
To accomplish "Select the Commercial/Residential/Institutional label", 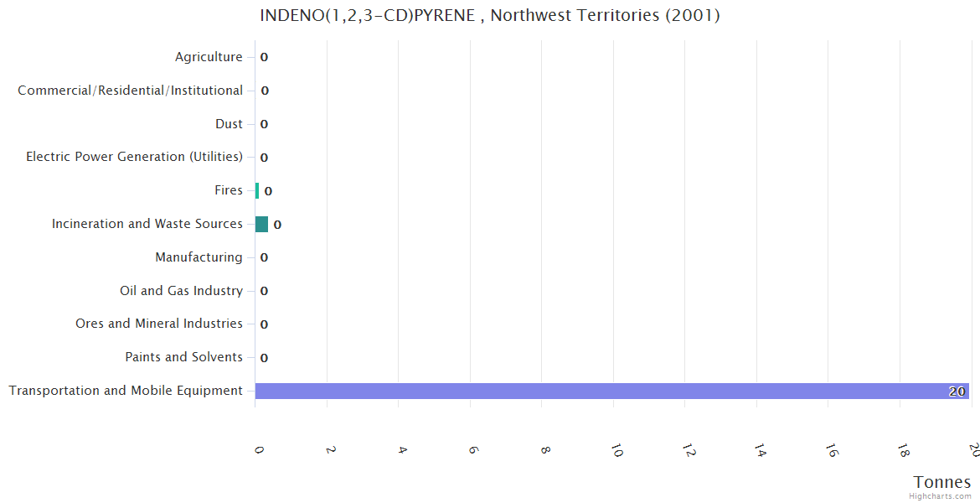I will 130,91.
